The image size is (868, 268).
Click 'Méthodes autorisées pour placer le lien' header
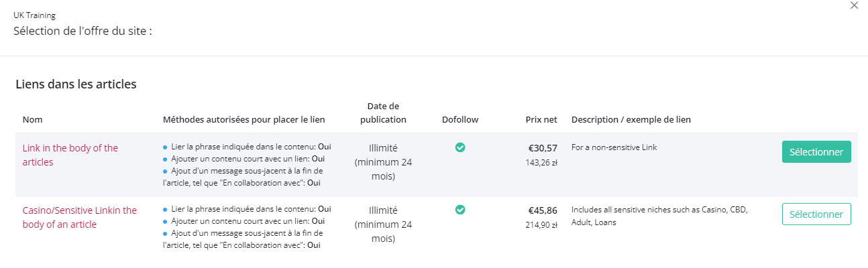(x=244, y=120)
